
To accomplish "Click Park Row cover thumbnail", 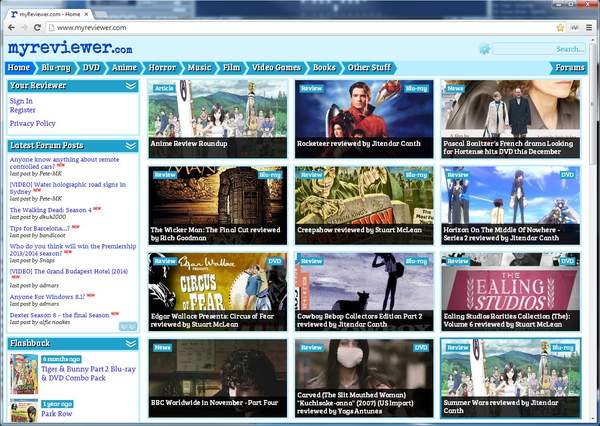I will [24, 411].
